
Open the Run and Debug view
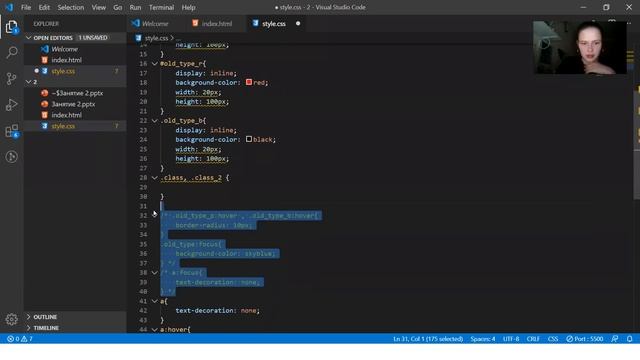point(11,104)
